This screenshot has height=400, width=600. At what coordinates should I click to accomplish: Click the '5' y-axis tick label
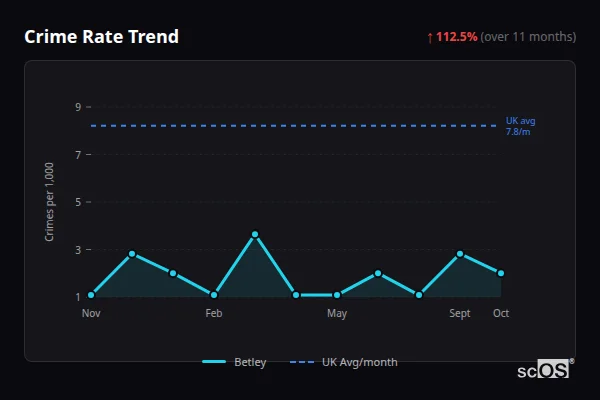(78, 202)
